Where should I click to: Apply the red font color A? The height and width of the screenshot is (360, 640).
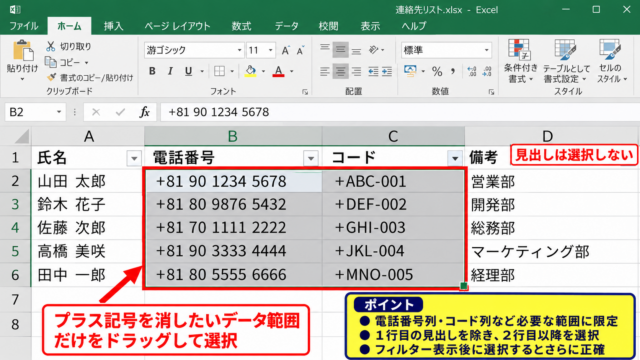(x=278, y=71)
